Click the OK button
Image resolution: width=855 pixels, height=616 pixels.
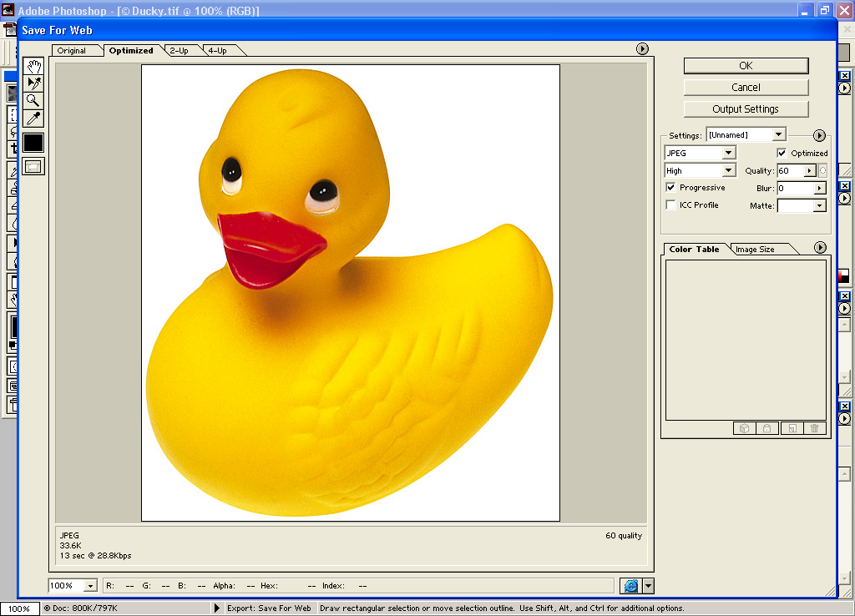pyautogui.click(x=746, y=66)
